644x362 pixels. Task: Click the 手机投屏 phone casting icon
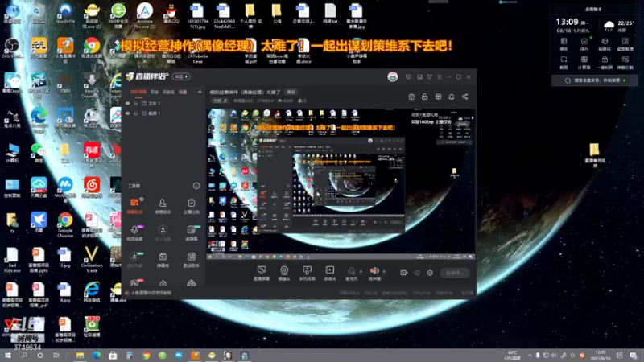307,273
